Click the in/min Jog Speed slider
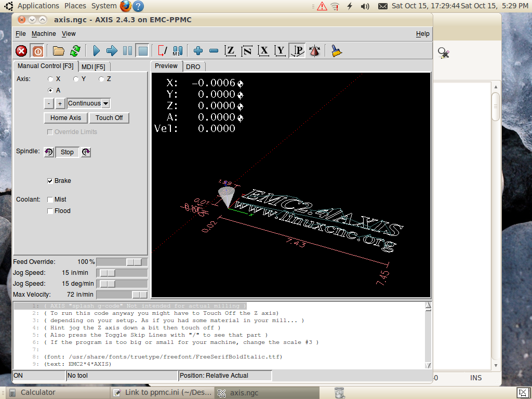This screenshot has width=532, height=399. pyautogui.click(x=122, y=273)
